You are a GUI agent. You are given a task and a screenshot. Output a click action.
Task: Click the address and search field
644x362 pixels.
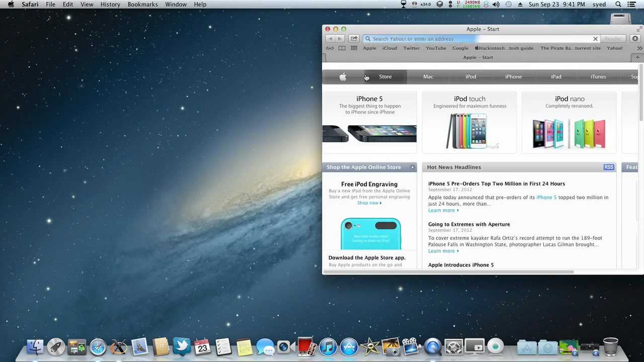[x=481, y=39]
